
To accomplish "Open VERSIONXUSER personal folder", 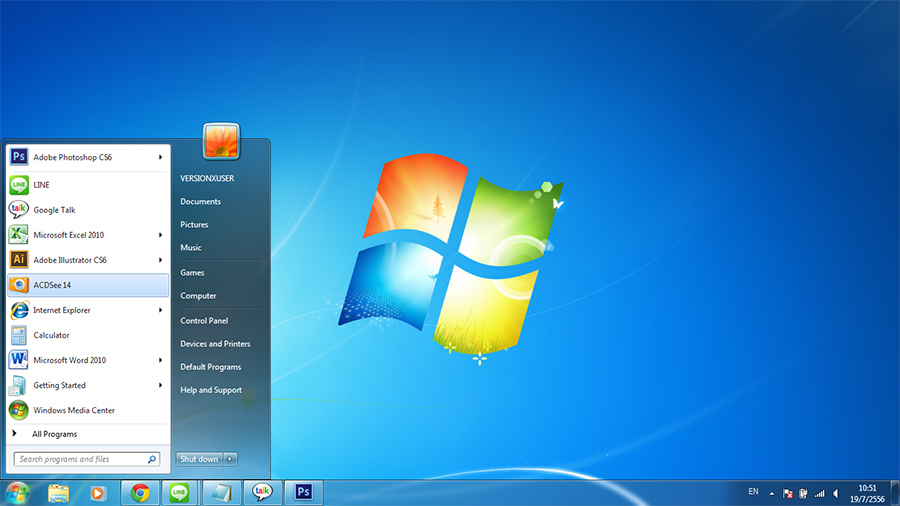I will point(207,178).
